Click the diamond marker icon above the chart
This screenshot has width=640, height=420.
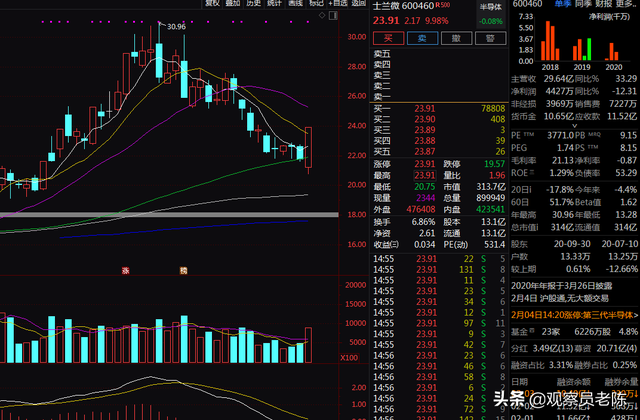pos(322,16)
